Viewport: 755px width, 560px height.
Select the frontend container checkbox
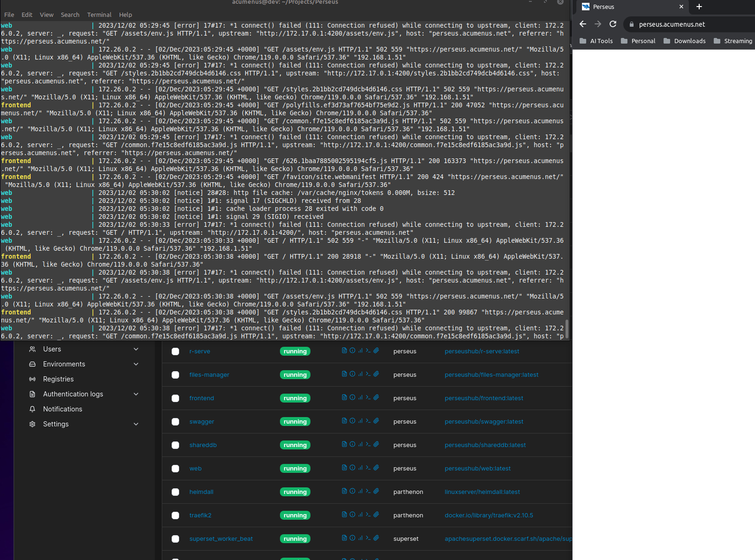click(x=175, y=398)
